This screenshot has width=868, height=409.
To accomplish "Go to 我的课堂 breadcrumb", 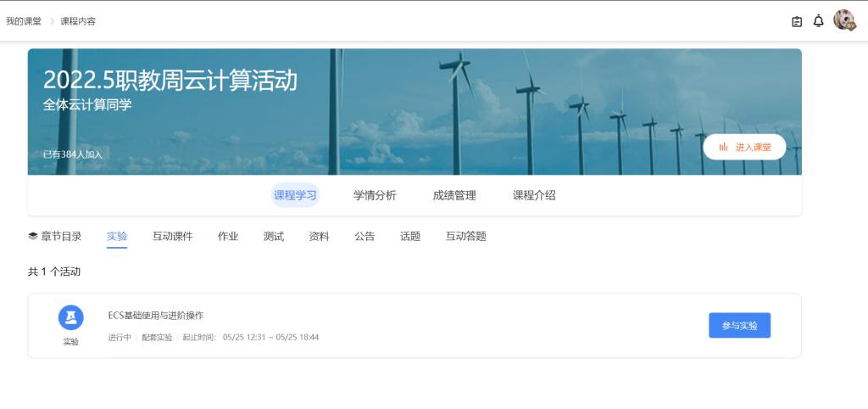I will [x=24, y=21].
